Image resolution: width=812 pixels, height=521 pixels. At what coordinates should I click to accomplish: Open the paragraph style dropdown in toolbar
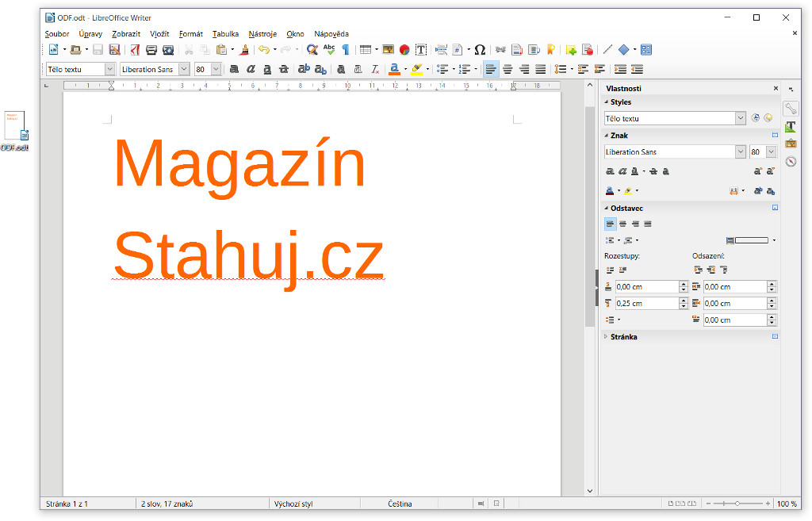coord(109,70)
